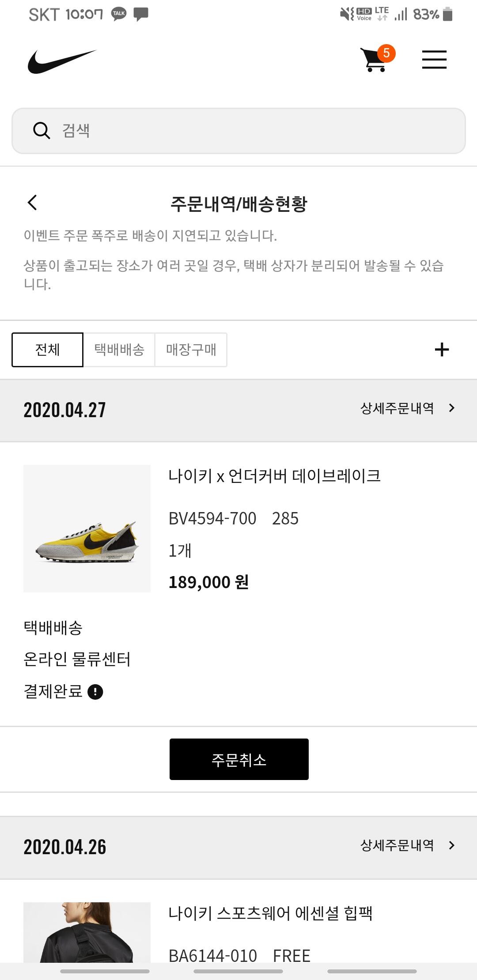Go back using the left arrow
Viewport: 477px width, 980px height.
pyautogui.click(x=32, y=203)
